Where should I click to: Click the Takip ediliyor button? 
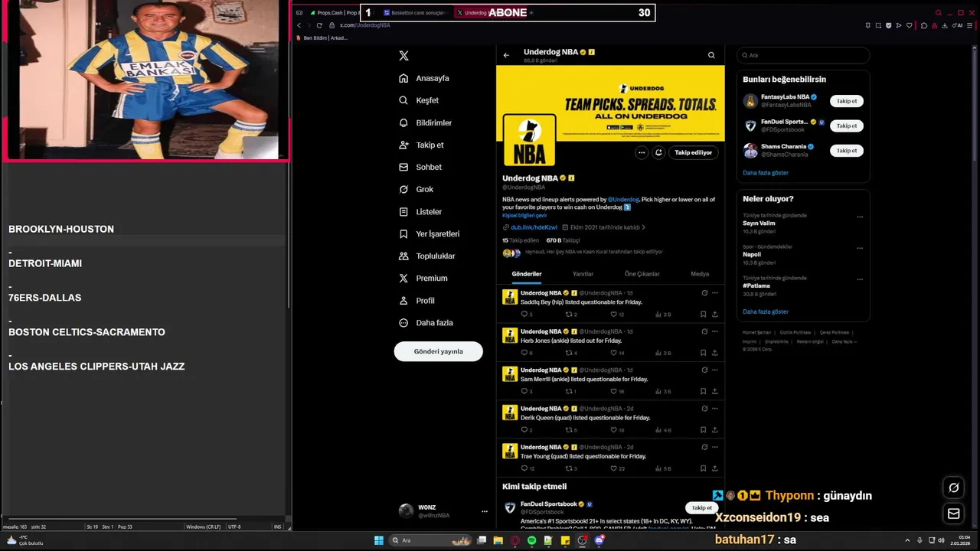pyautogui.click(x=693, y=152)
